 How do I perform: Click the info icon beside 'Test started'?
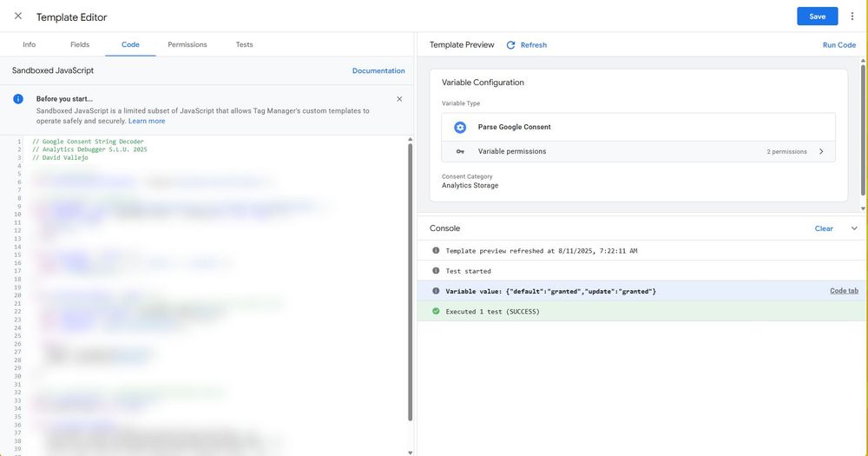(x=436, y=271)
